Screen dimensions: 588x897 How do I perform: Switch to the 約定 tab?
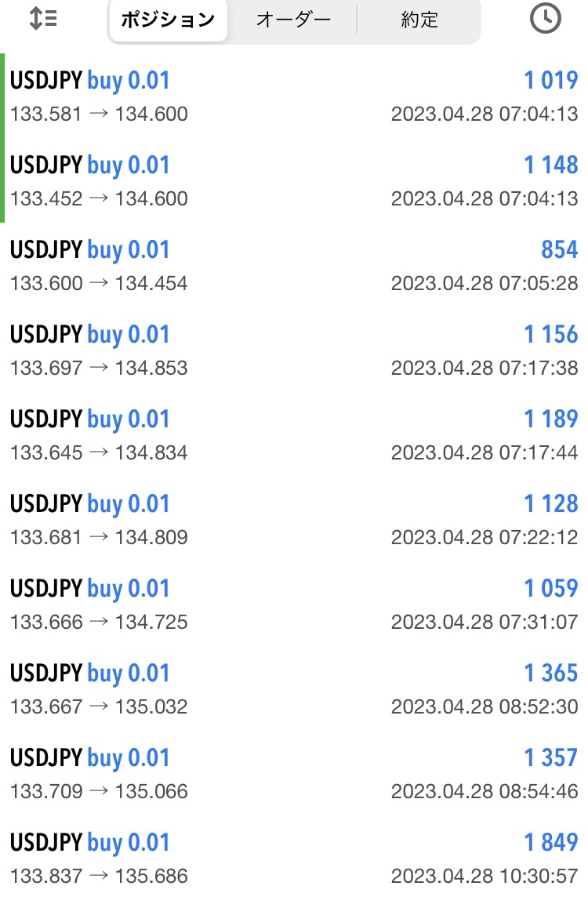pyautogui.click(x=419, y=20)
